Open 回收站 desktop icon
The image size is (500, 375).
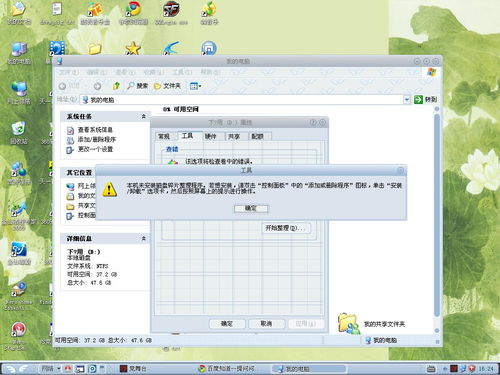click(18, 132)
